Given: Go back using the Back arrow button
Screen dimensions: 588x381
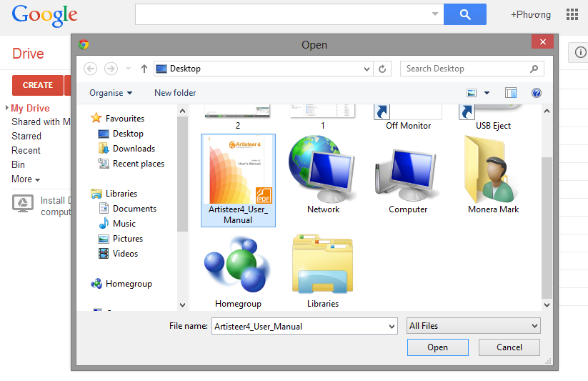Looking at the screenshot, I should tap(90, 69).
